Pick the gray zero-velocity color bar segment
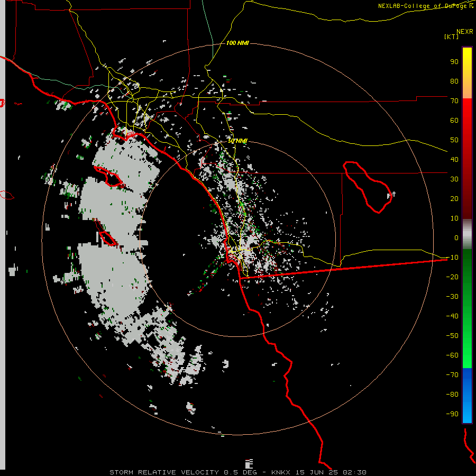 point(467,234)
